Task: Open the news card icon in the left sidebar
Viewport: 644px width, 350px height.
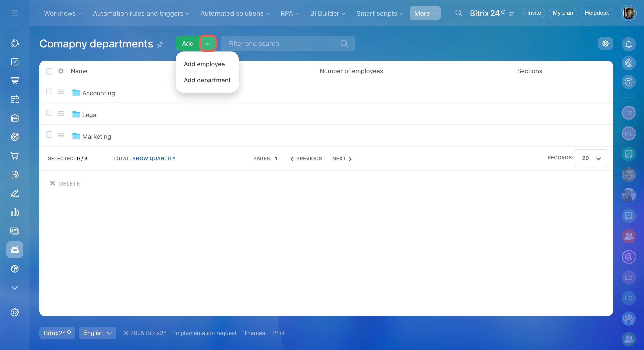Action: click(x=15, y=231)
